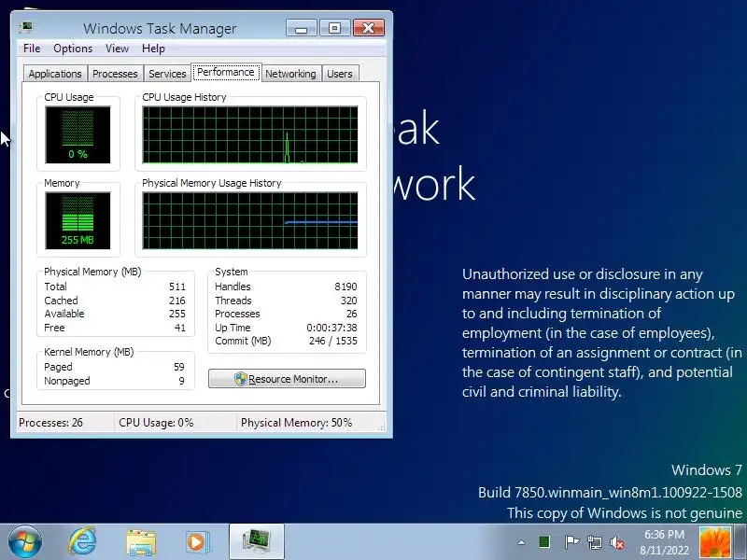Click Available value 255
Viewport: 747px width, 560px height.
coord(176,314)
